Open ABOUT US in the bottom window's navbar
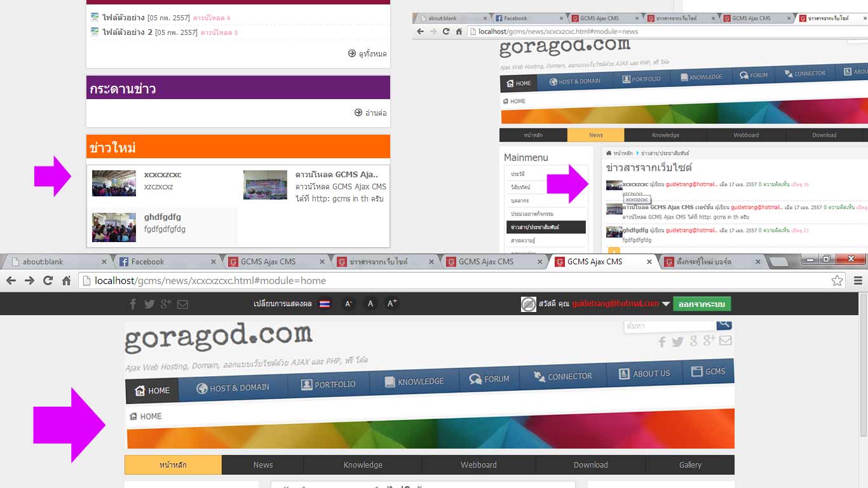Viewport: 868px width, 488px height. pos(644,373)
